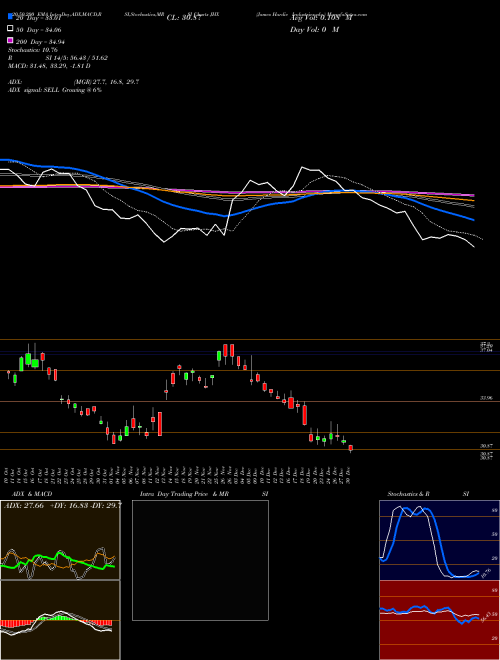Click the 'ADX signal: SELL' text line
Viewport: 500px width, 660px height.
[x=55, y=90]
